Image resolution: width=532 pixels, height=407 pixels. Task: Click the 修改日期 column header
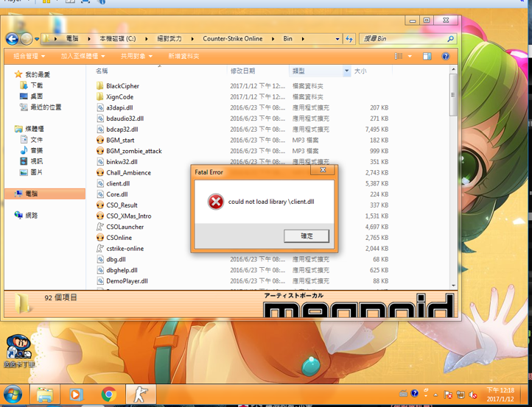pyautogui.click(x=243, y=71)
